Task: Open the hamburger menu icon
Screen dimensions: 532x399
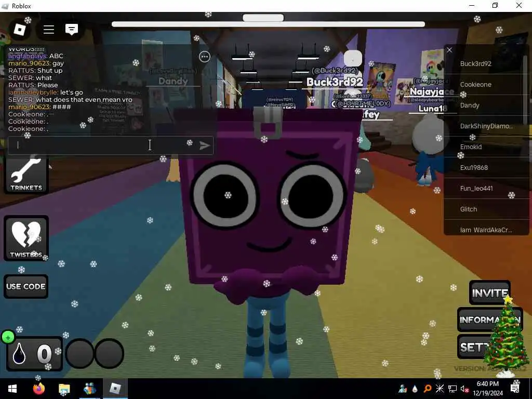Action: coord(49,30)
